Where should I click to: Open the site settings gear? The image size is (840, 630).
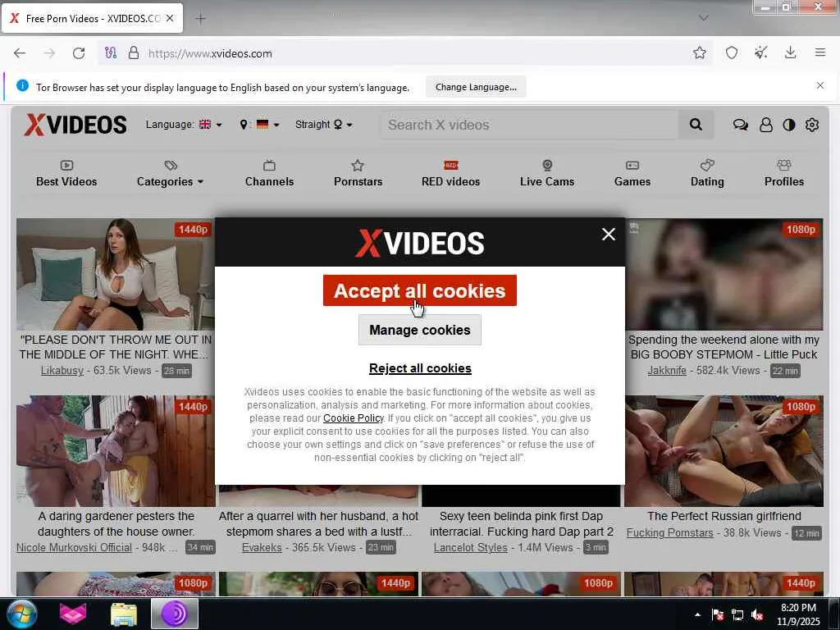[812, 125]
